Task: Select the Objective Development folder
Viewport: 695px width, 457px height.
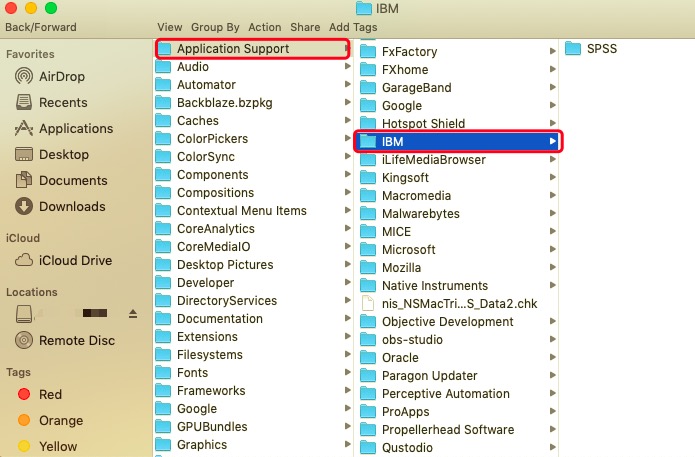Action: point(457,321)
